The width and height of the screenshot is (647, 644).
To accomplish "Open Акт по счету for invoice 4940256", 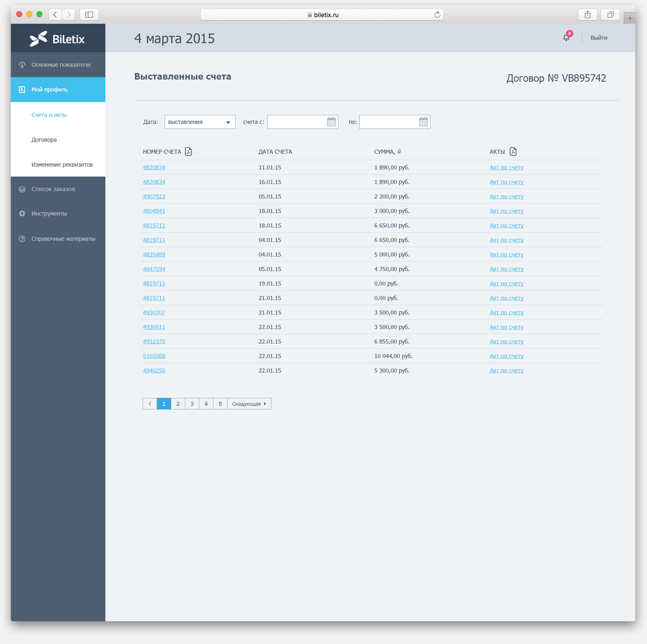I will point(506,371).
